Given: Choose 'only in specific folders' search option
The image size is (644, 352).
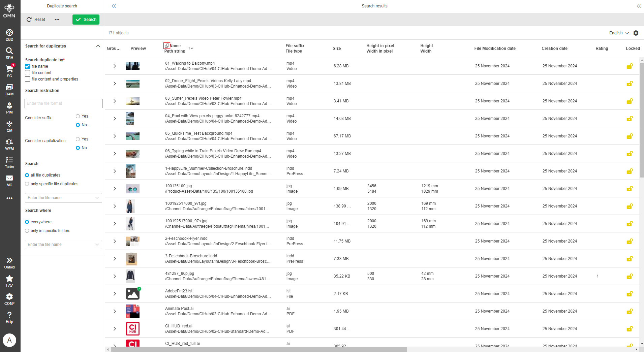Looking at the screenshot, I should 27,230.
